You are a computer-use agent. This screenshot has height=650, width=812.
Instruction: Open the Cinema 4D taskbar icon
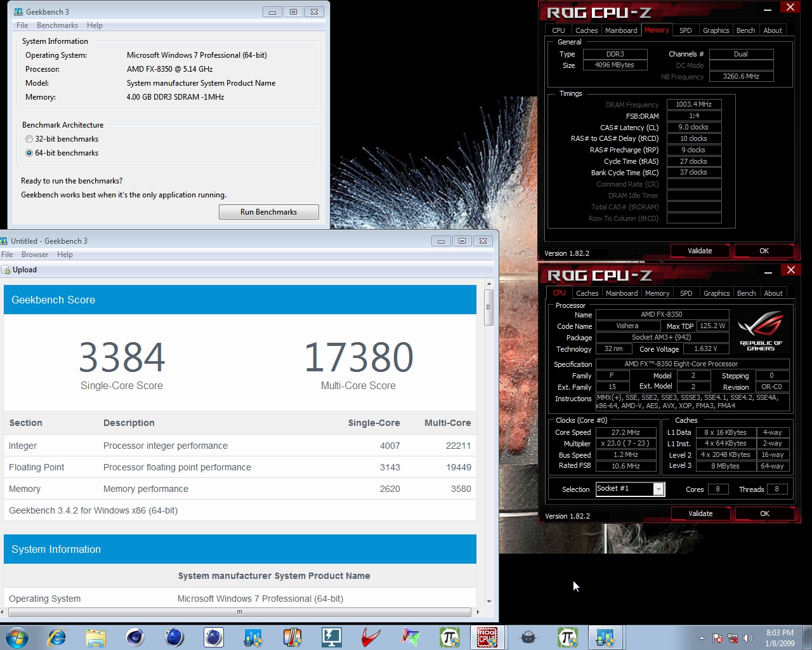(134, 637)
